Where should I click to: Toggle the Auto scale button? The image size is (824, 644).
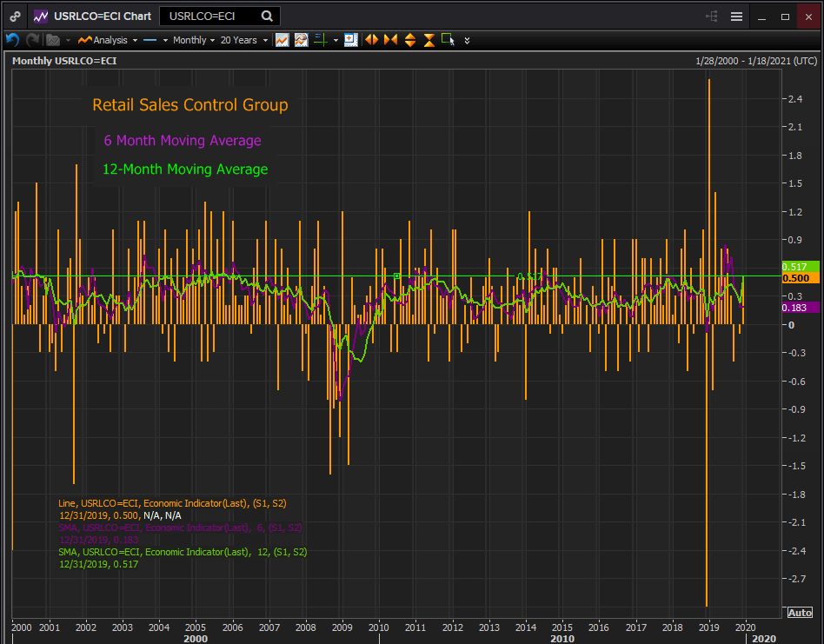click(800, 613)
